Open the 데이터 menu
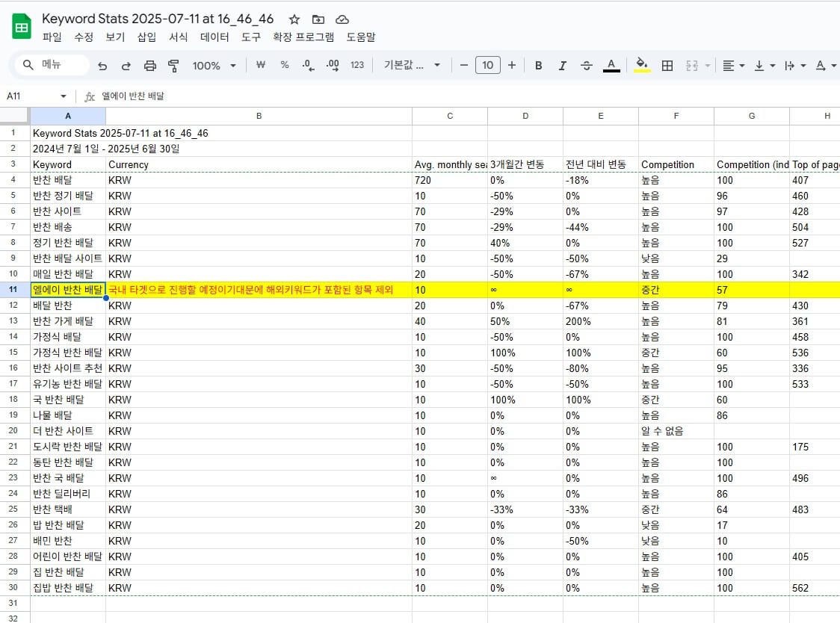 [214, 37]
